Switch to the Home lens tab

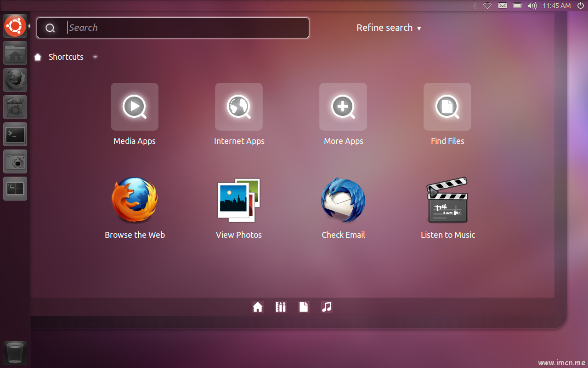[258, 307]
